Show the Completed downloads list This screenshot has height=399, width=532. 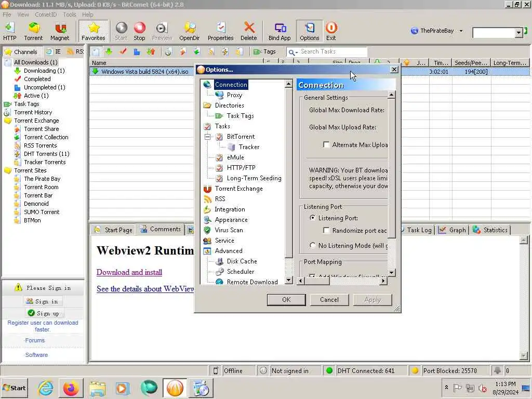[x=37, y=79]
